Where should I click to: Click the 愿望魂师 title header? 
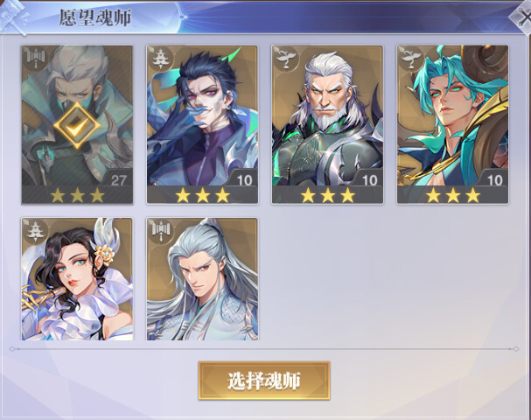(x=95, y=17)
